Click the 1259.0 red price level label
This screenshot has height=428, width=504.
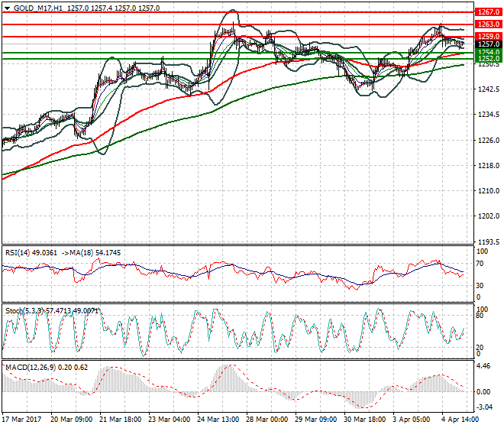489,37
